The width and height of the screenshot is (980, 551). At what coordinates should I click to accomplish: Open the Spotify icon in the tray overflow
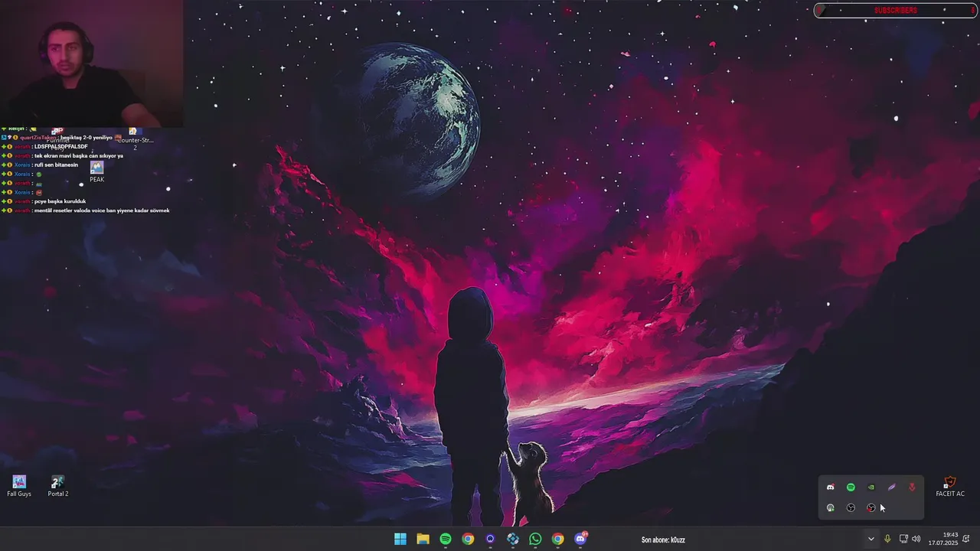click(851, 487)
